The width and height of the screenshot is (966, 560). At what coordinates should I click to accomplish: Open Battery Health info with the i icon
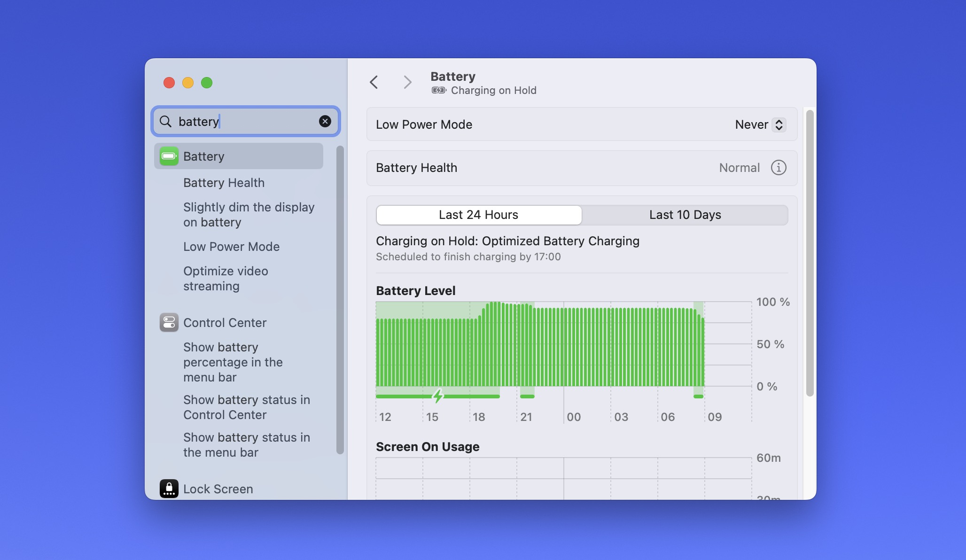click(x=779, y=168)
